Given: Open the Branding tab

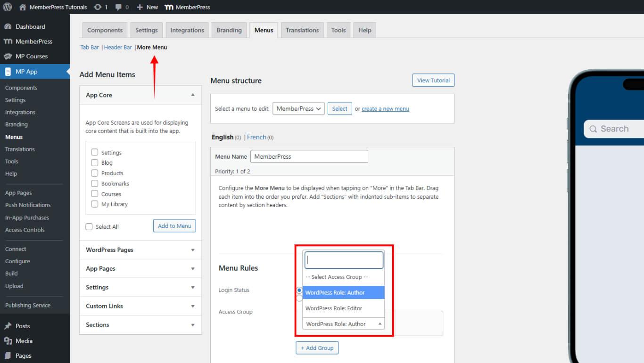Looking at the screenshot, I should pos(229,30).
